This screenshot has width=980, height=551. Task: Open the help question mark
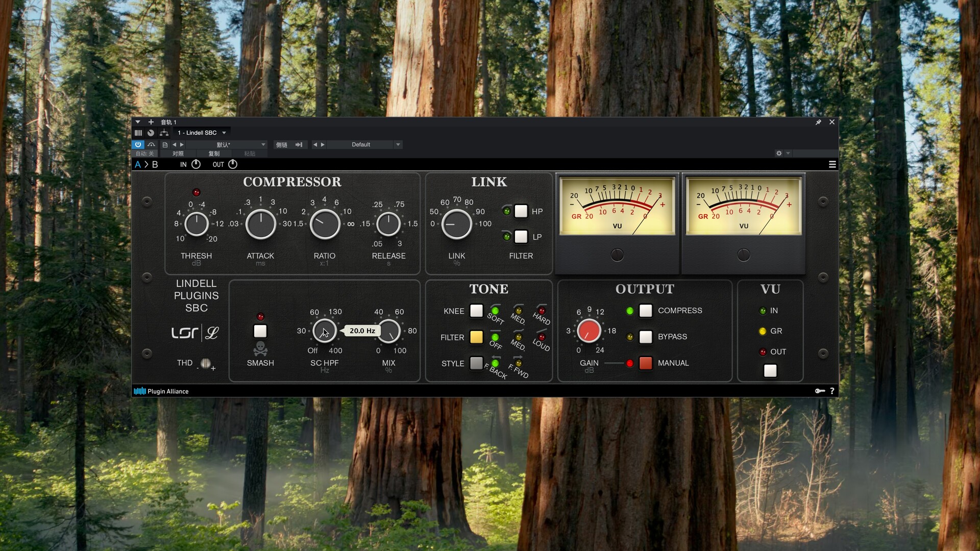[x=832, y=391]
